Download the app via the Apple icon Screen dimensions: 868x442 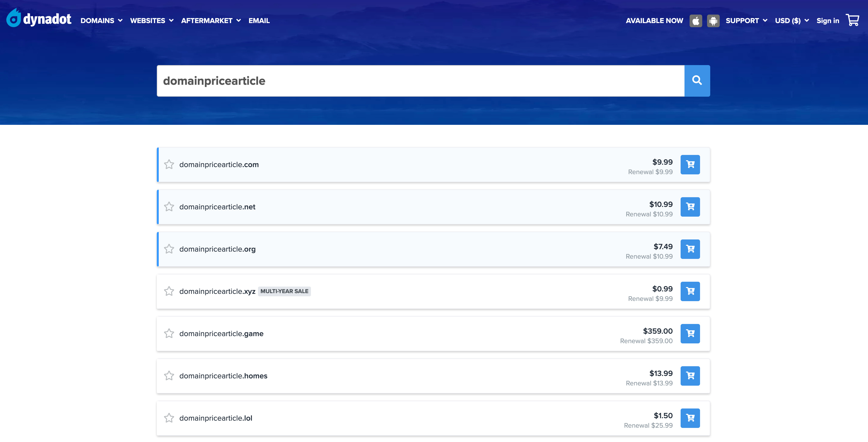[695, 21]
